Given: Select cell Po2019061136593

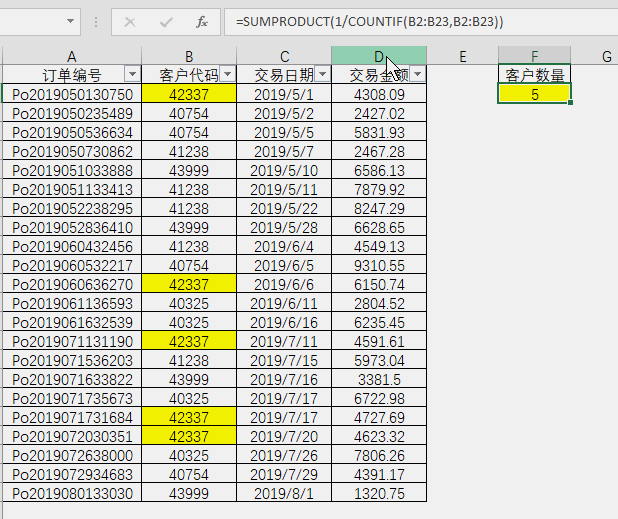Looking at the screenshot, I should (x=72, y=303).
